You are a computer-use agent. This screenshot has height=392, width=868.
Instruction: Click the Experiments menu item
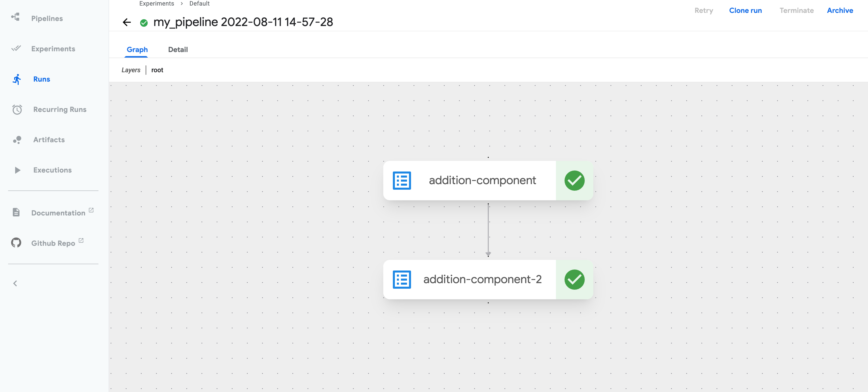pos(53,48)
